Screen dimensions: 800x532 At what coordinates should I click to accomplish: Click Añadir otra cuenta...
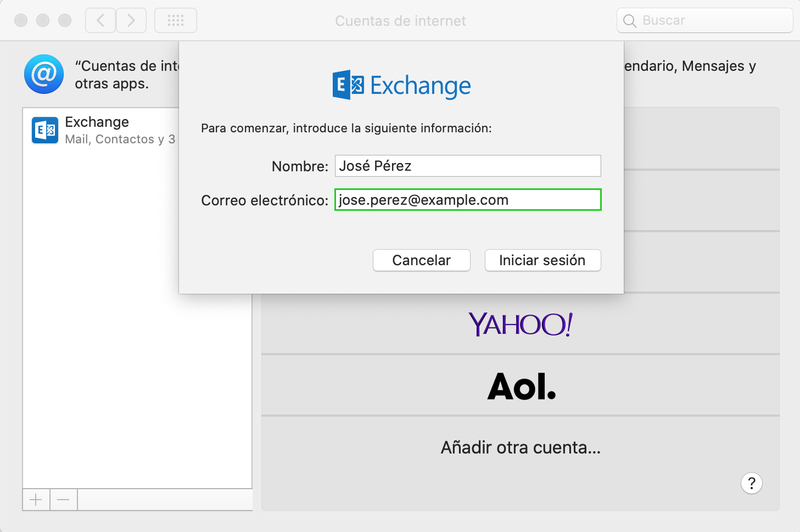point(521,447)
